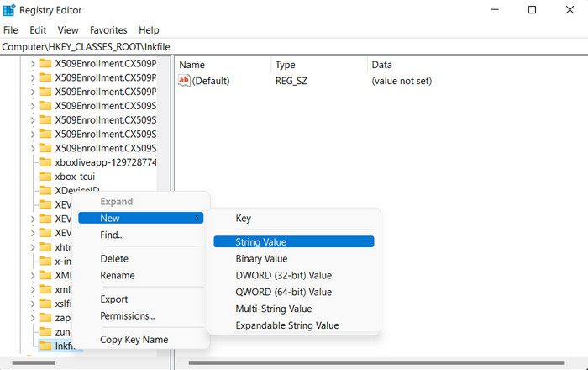
Task: Choose New from the context menu
Action: [141, 218]
